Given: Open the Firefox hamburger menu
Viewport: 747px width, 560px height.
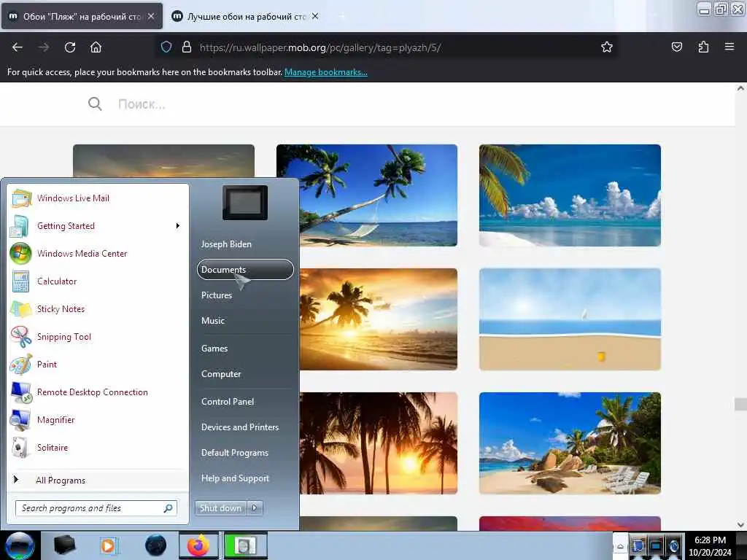Looking at the screenshot, I should coord(729,47).
